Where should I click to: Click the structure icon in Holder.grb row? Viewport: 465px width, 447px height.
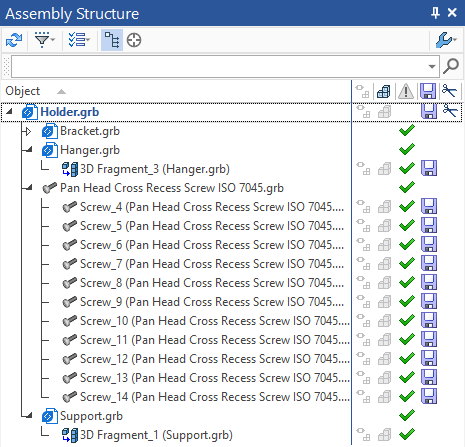[x=363, y=111]
